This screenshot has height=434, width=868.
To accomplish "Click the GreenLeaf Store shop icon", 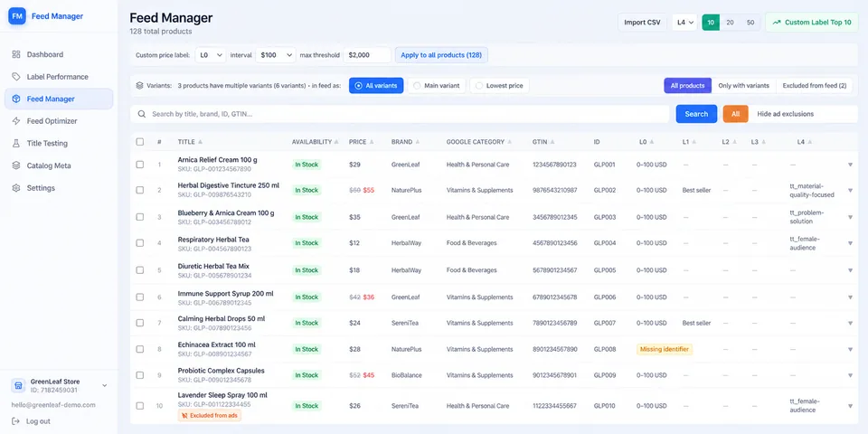I will click(x=18, y=385).
